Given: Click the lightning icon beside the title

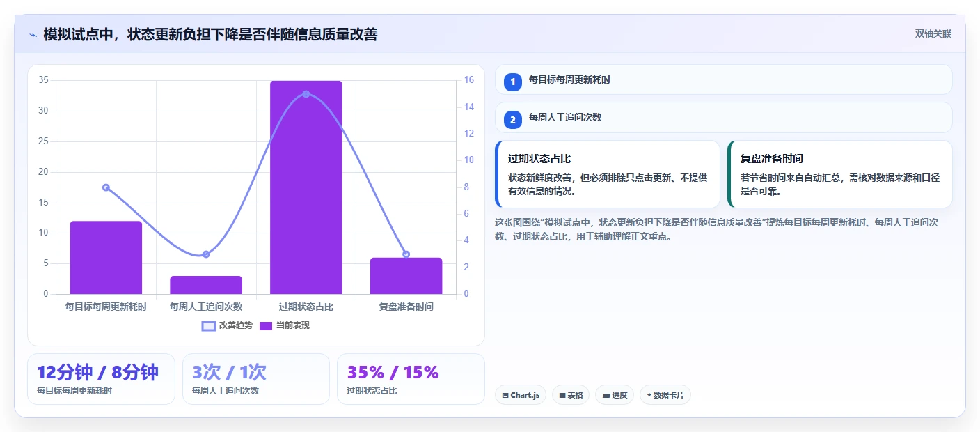Looking at the screenshot, I should click(x=33, y=35).
